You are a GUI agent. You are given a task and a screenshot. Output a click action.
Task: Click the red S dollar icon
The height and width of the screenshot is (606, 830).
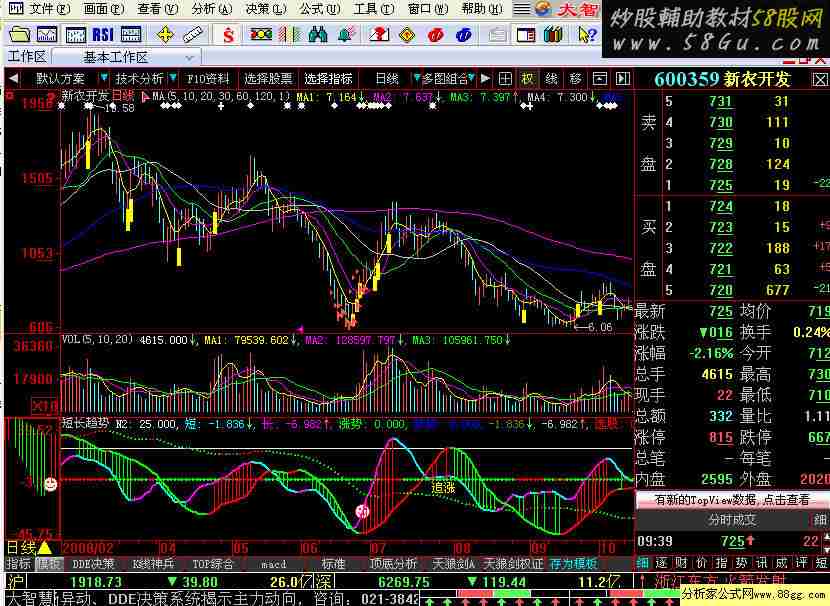[228, 35]
